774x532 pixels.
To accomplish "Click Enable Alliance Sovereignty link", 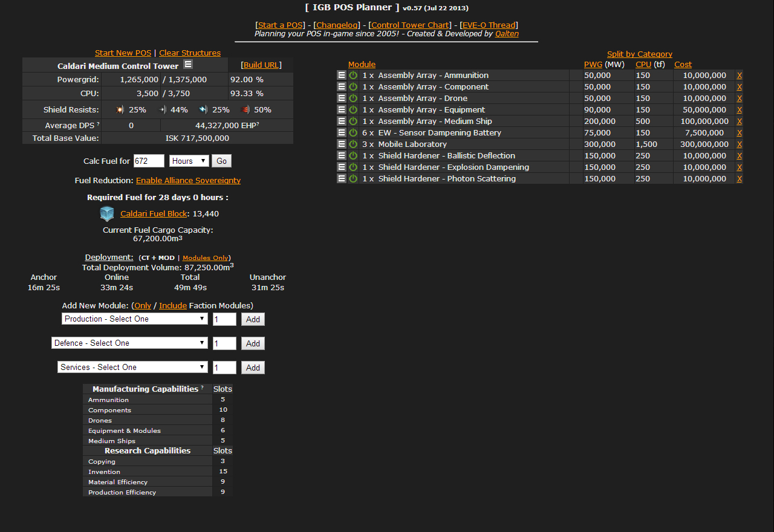I will [188, 181].
